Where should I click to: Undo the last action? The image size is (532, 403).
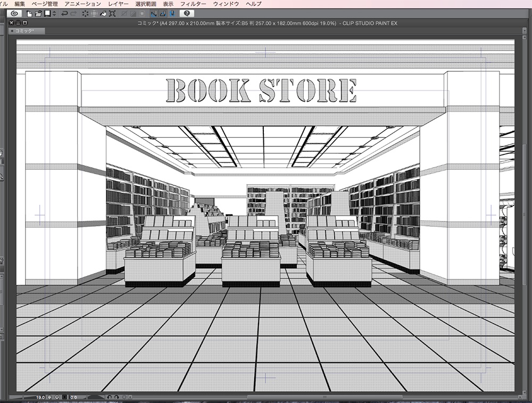coord(64,14)
